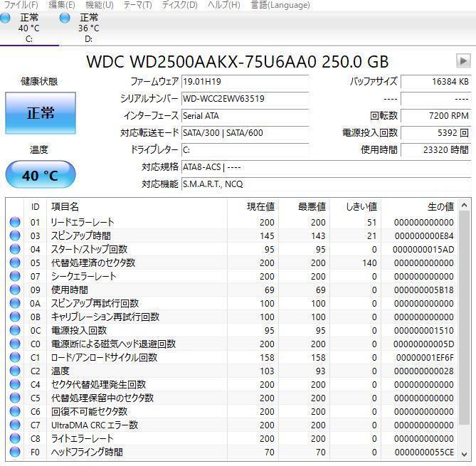Click the 最悪値 column header
The image size is (476, 466).
(x=305, y=207)
